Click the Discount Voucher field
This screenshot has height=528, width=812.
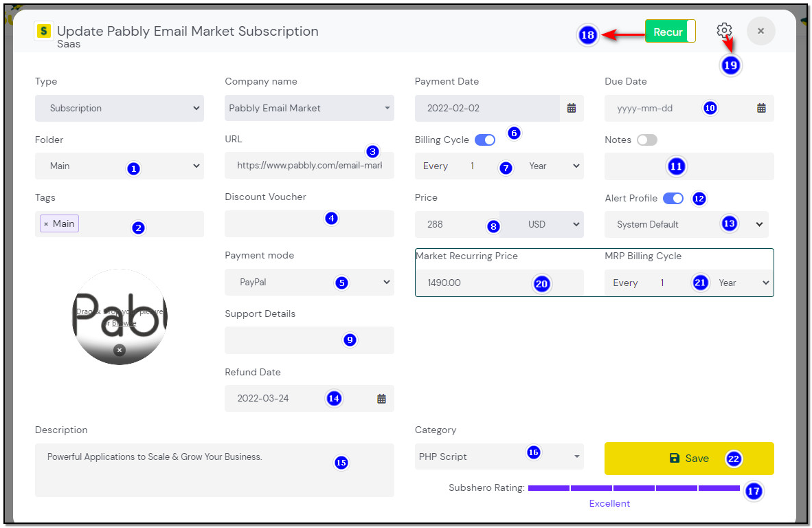(x=309, y=223)
